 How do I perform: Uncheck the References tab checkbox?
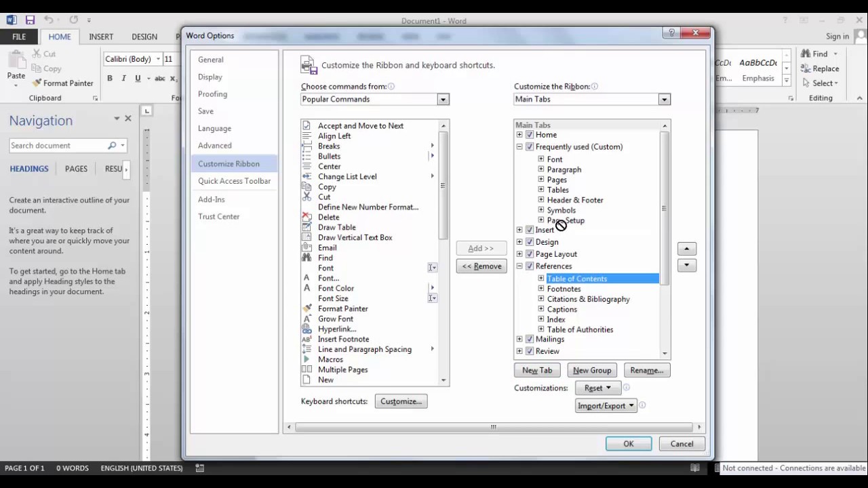click(x=530, y=266)
